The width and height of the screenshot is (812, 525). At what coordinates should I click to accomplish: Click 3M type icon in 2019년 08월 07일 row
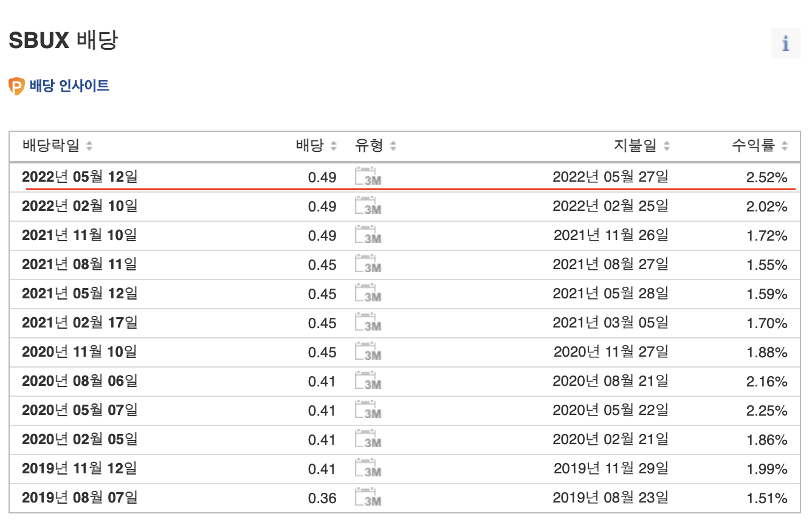point(368,498)
